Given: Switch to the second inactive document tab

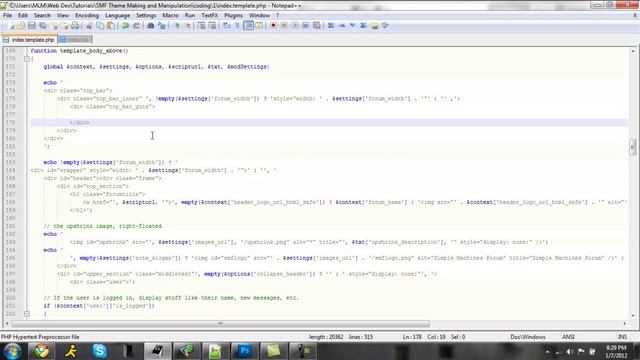Looking at the screenshot, I should pyautogui.click(x=75, y=40).
